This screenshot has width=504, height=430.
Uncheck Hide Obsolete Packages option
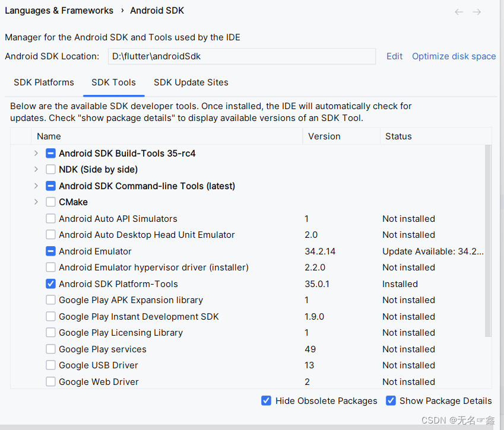267,401
